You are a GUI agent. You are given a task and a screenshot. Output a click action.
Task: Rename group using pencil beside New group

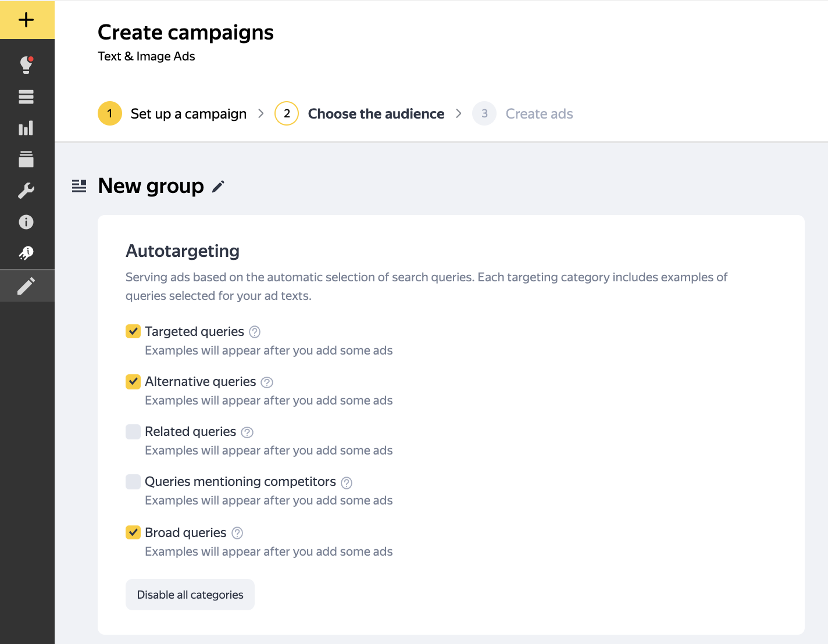coord(218,187)
